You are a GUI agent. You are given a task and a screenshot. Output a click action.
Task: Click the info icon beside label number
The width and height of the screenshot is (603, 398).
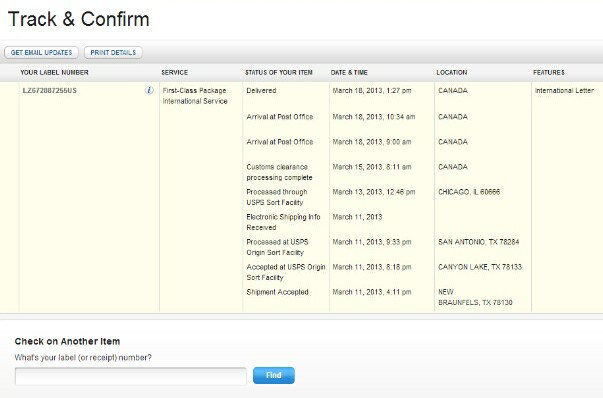point(149,90)
